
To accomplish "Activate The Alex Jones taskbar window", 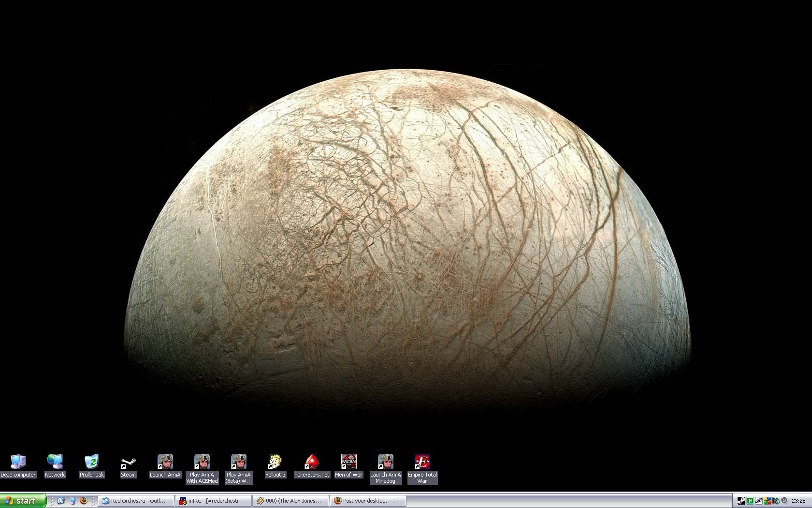I will [x=290, y=501].
